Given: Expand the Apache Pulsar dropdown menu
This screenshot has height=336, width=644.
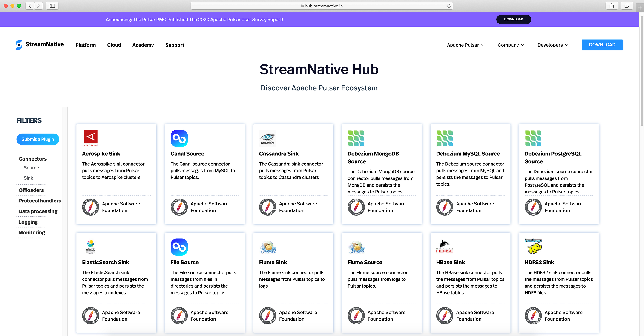Looking at the screenshot, I should tap(466, 45).
